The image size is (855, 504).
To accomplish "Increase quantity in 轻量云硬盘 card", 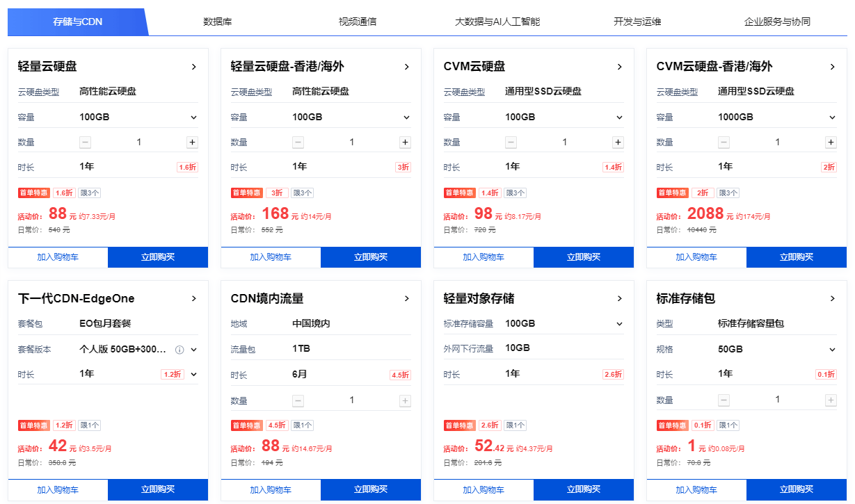I will [x=192, y=143].
